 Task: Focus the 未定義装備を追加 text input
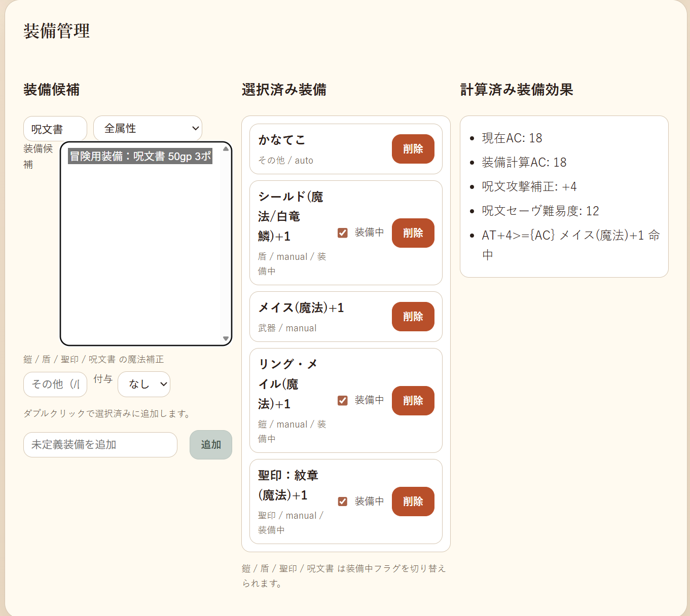(100, 445)
